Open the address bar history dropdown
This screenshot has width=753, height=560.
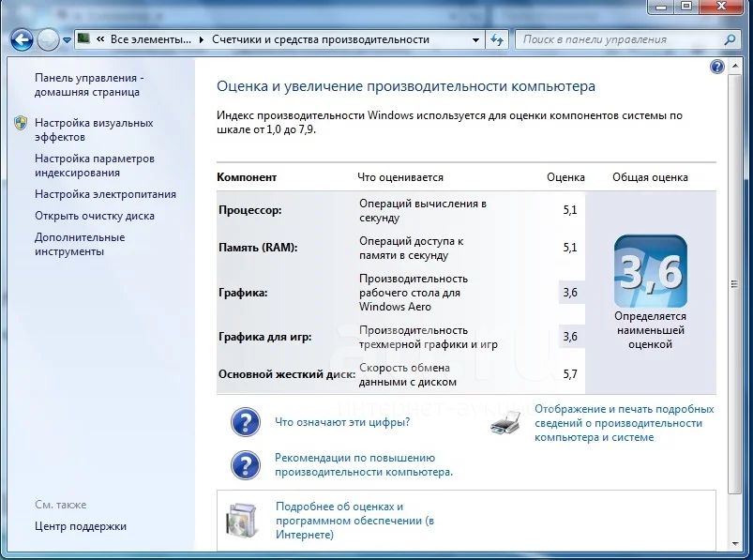pyautogui.click(x=475, y=39)
